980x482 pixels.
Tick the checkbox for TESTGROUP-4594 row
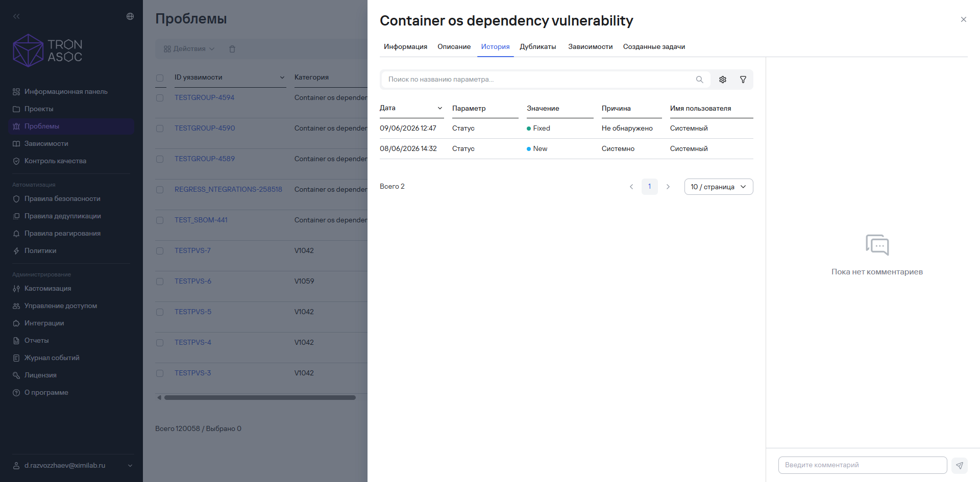coord(160,98)
